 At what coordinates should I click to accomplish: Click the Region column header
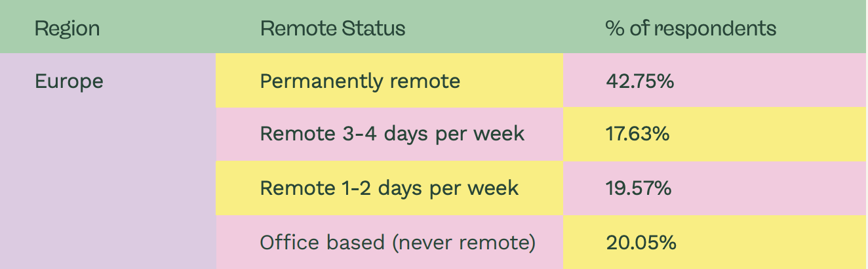67,29
